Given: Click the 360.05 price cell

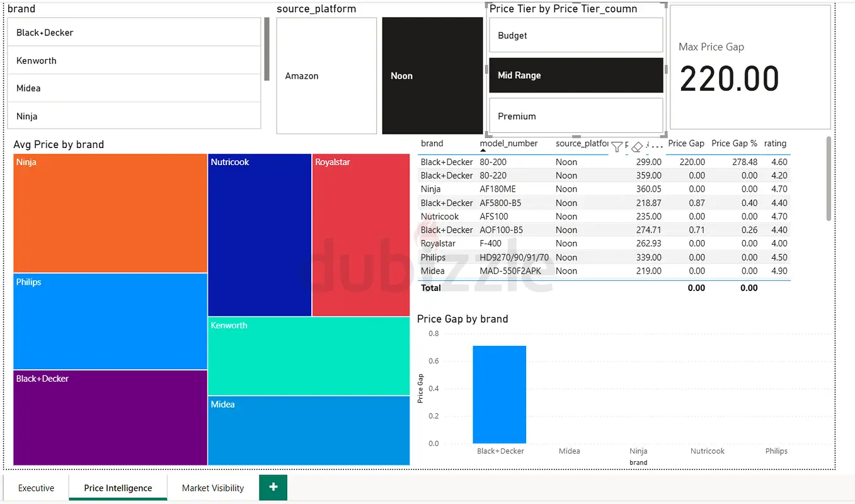Looking at the screenshot, I should pos(649,189).
